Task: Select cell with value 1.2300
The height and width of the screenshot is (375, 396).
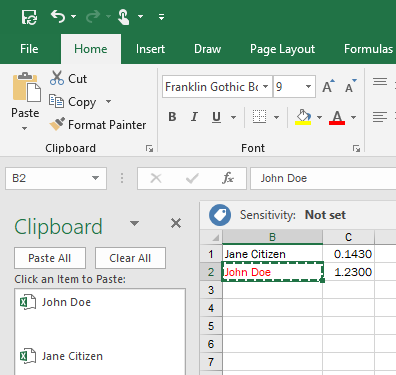Action: (348, 272)
